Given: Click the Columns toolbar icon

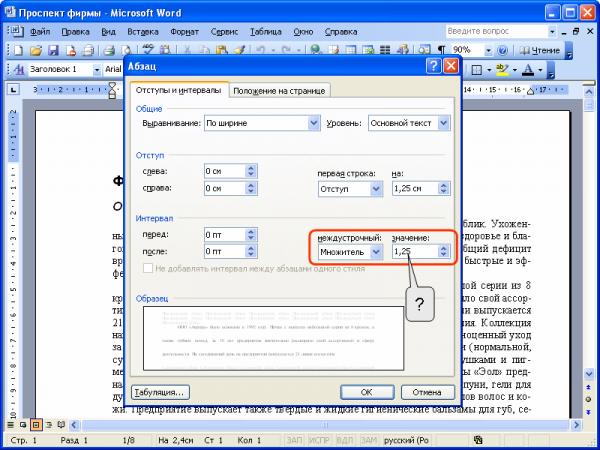Looking at the screenshot, I should 385,50.
